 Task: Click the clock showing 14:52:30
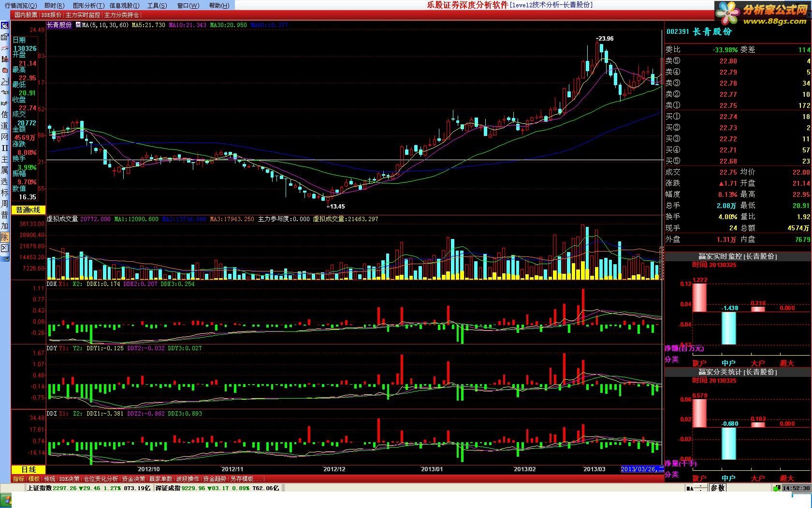pyautogui.click(x=797, y=488)
